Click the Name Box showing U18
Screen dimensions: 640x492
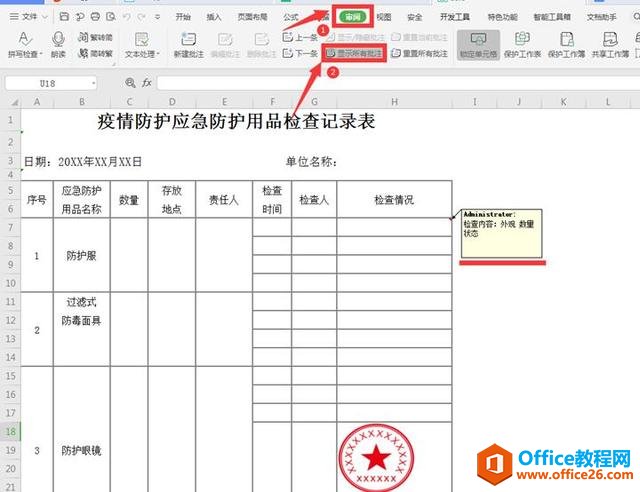point(47,83)
